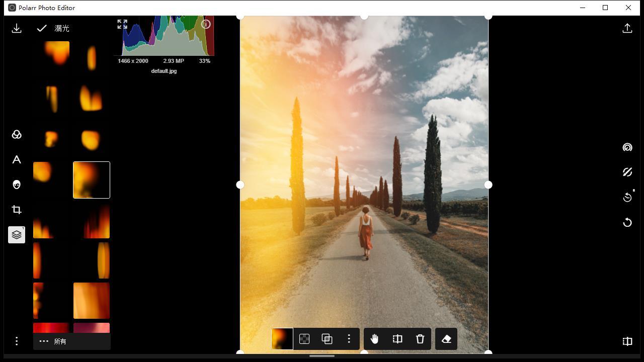Confirm 漏光 overlay with checkmark
The image size is (644, 362).
(42, 29)
